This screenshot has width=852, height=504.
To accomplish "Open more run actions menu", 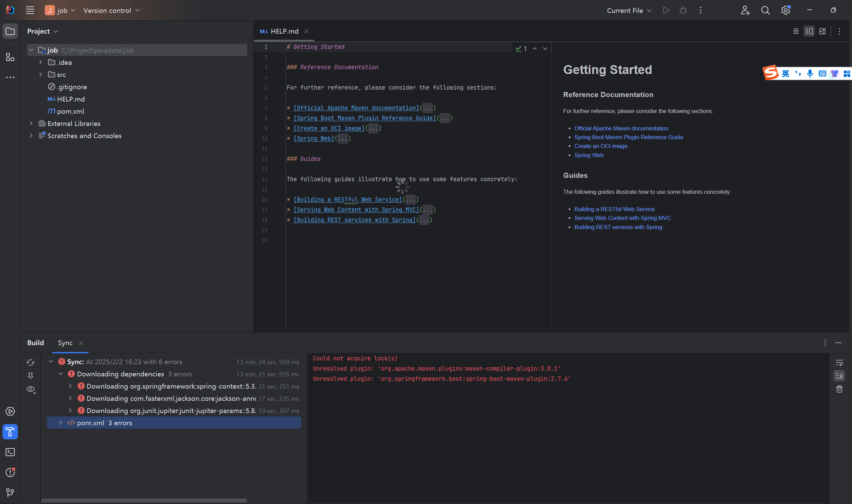I will pos(700,11).
